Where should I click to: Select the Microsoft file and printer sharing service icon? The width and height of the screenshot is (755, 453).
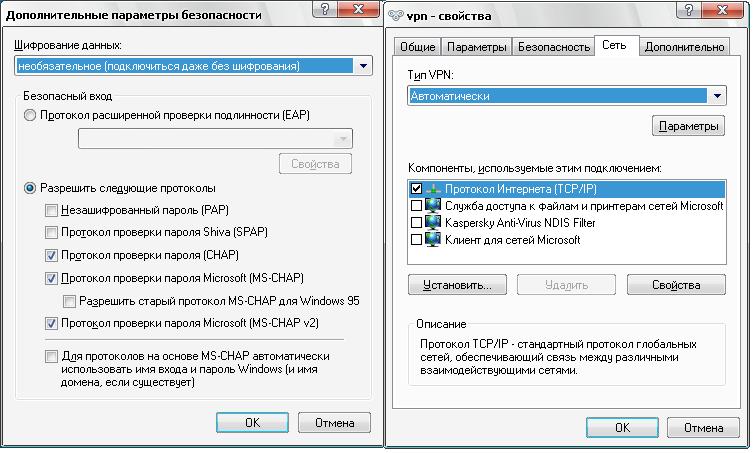(433, 206)
